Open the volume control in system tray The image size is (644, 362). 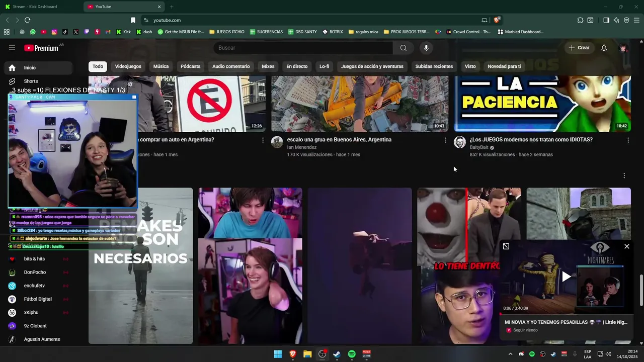[x=608, y=354]
